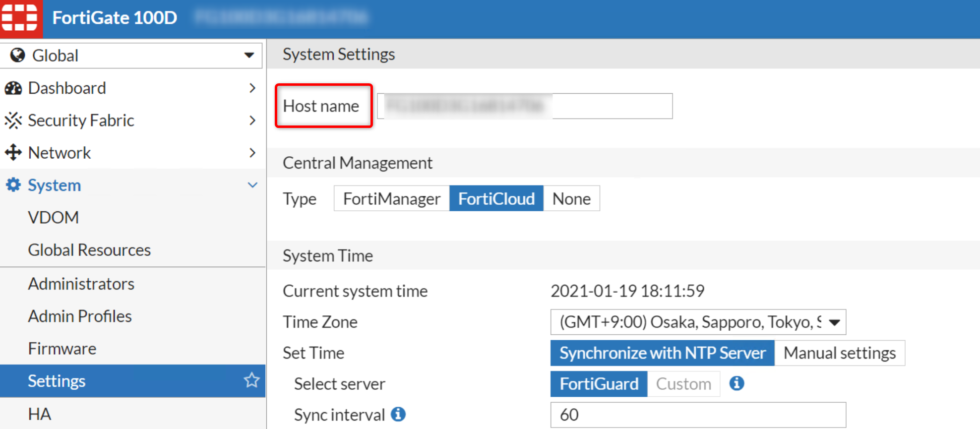Viewport: 980px width, 429px height.
Task: Click info icon beside Custom server
Action: coord(736,383)
